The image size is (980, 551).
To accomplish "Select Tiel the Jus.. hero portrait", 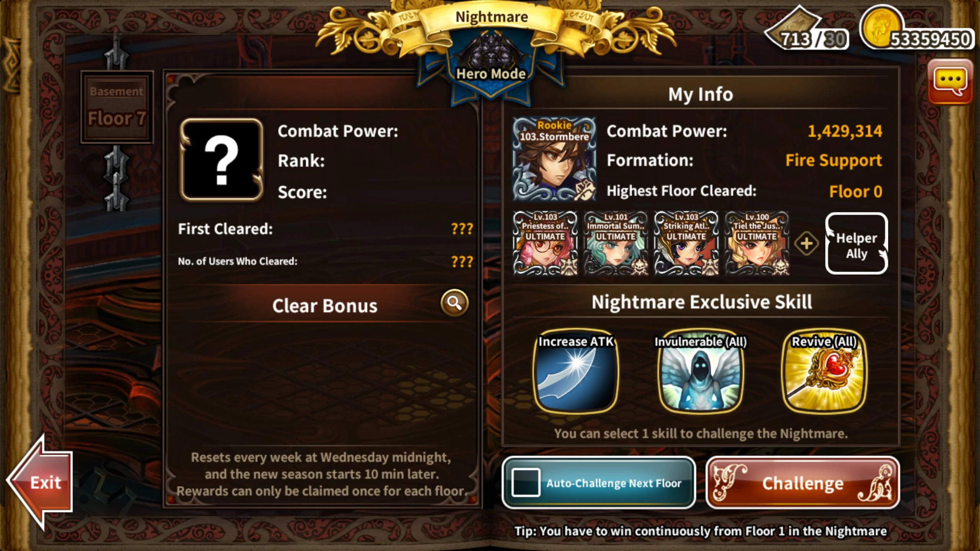I will pyautogui.click(x=757, y=243).
